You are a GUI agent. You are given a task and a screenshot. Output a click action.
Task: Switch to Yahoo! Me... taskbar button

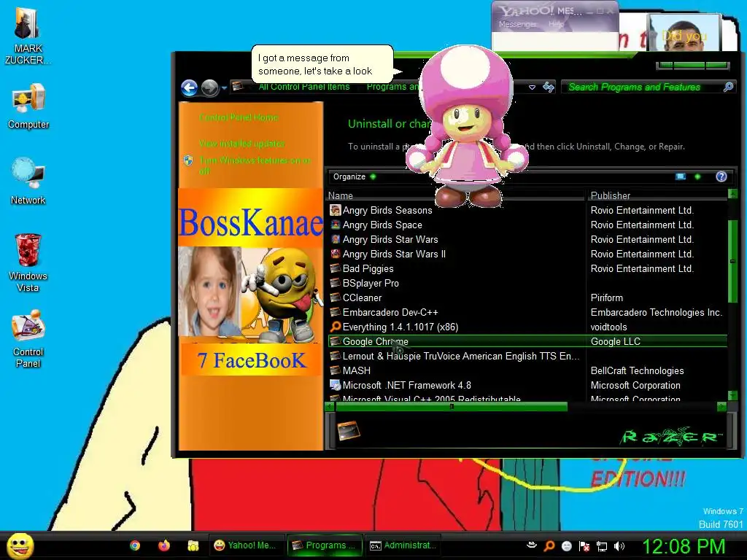click(247, 545)
